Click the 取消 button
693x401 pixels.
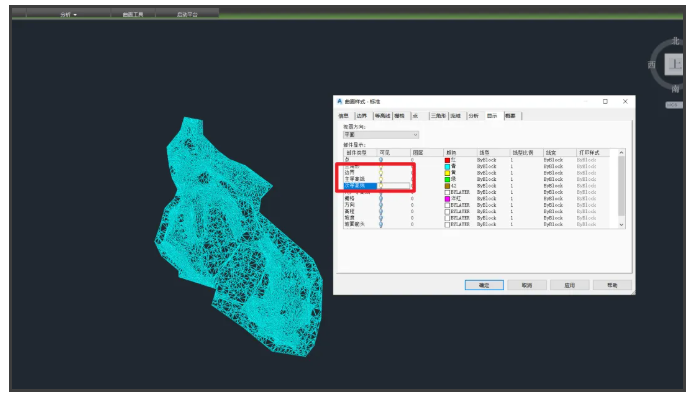[x=527, y=285]
